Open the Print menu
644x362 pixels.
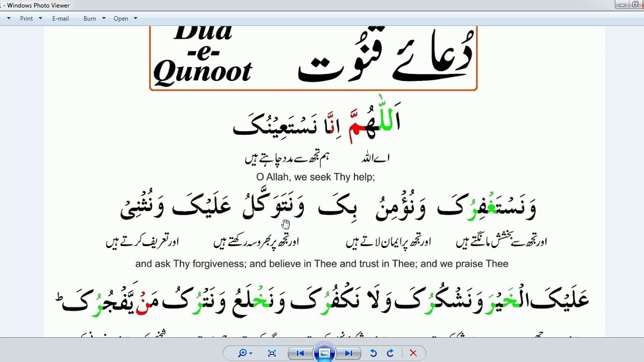(x=26, y=19)
